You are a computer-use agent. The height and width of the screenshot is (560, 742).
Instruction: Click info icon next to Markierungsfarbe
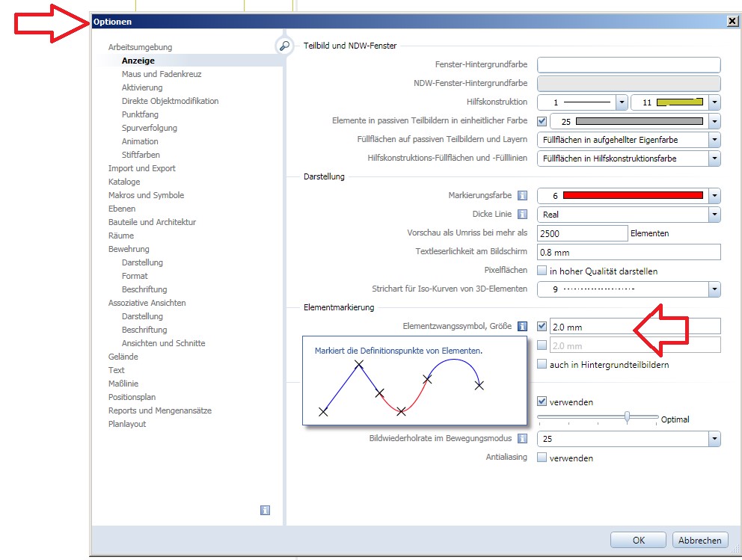[x=523, y=196]
